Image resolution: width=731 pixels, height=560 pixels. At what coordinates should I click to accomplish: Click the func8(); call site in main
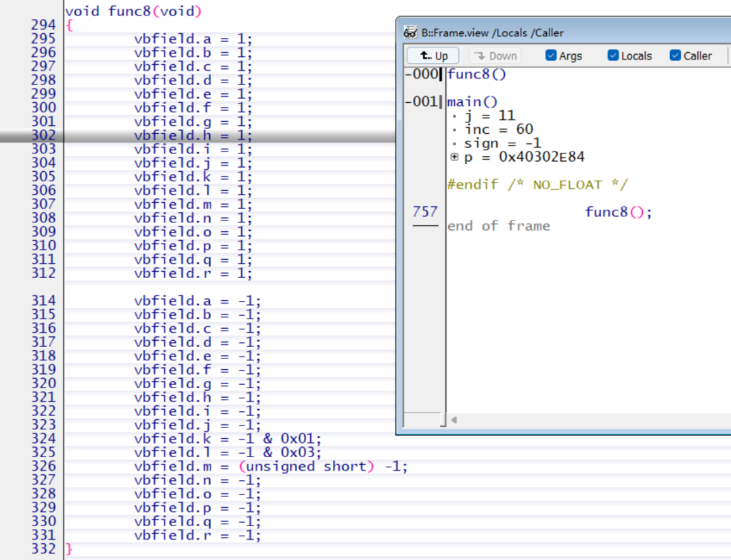[617, 212]
